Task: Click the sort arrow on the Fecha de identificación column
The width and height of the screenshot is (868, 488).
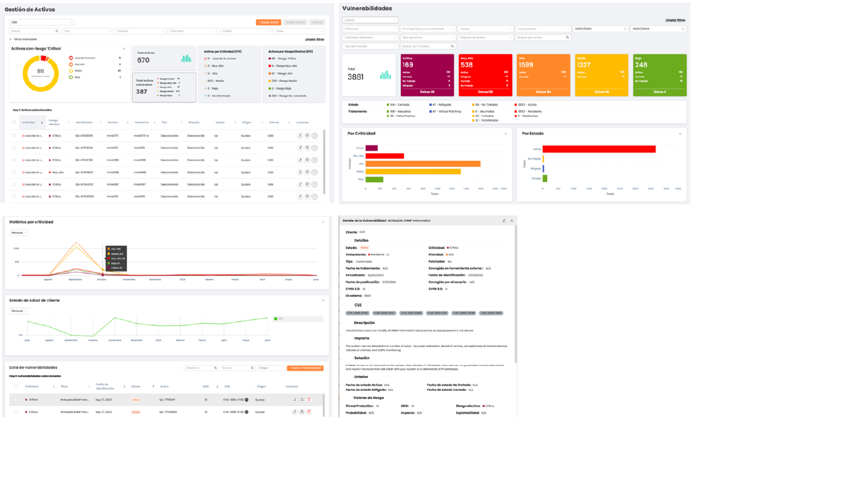Action: click(124, 386)
